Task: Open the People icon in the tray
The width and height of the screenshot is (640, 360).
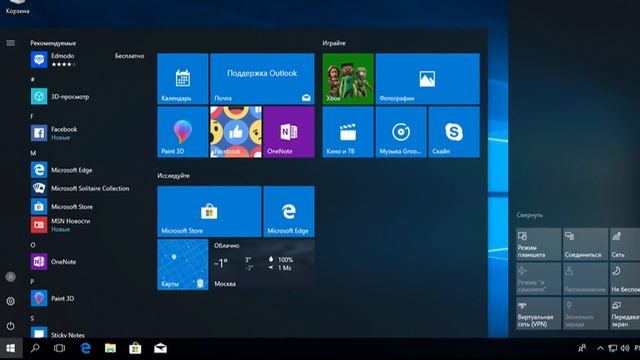Action: coord(582,348)
